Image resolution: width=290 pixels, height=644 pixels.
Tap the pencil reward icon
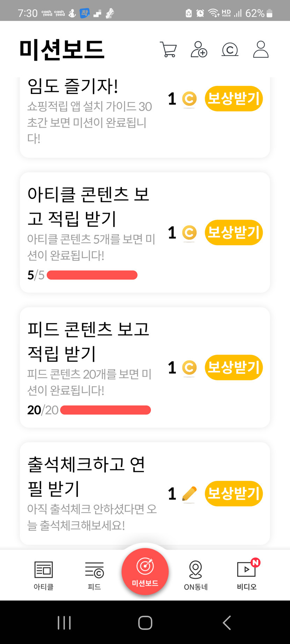coord(189,494)
